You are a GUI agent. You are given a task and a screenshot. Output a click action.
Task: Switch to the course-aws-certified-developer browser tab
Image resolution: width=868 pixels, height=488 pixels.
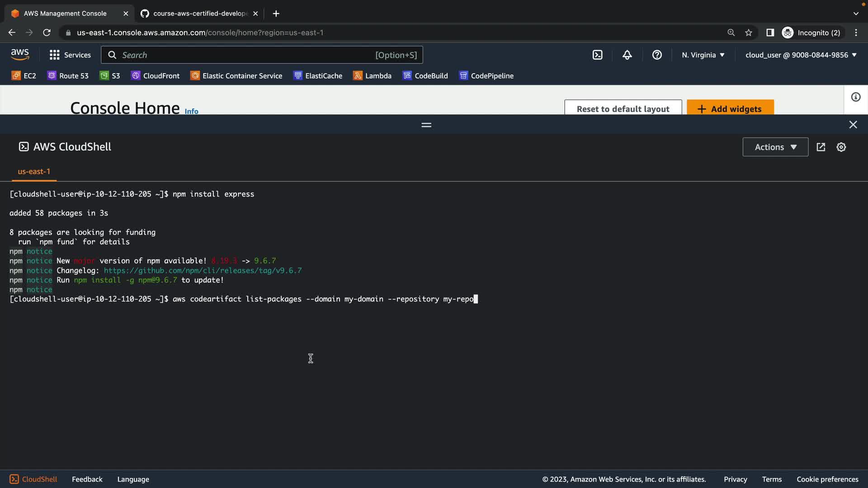tap(199, 14)
